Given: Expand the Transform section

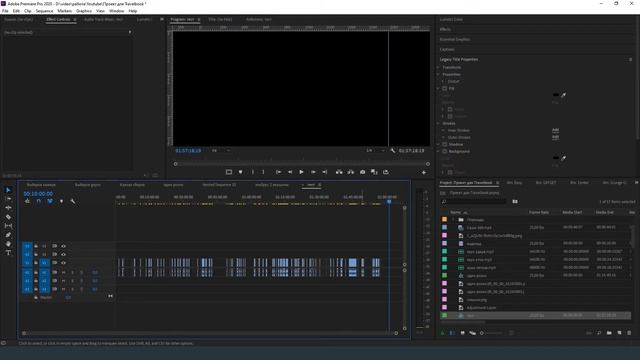Looking at the screenshot, I should point(438,67).
